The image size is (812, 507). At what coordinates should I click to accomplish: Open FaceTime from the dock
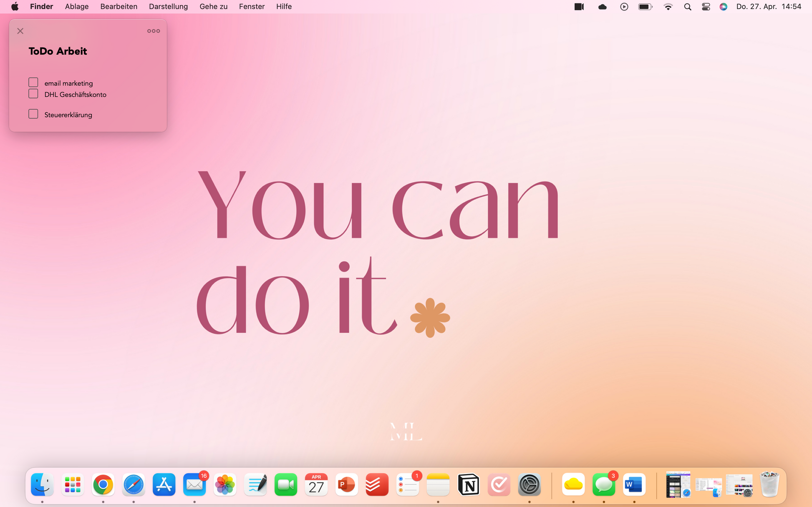(286, 484)
